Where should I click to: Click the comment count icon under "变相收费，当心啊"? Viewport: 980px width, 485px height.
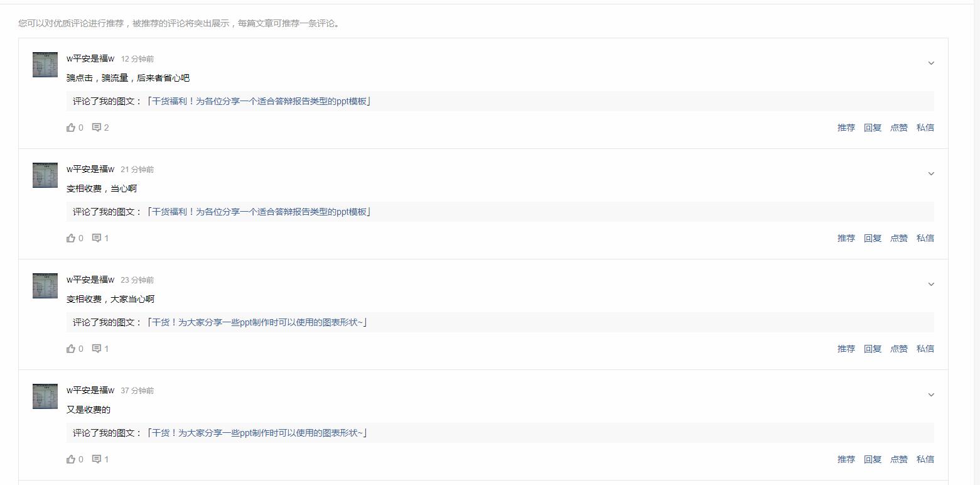coord(98,237)
